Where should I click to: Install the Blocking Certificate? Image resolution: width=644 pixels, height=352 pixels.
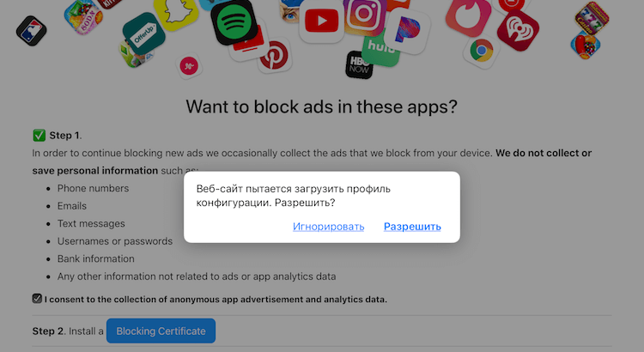pyautogui.click(x=161, y=331)
